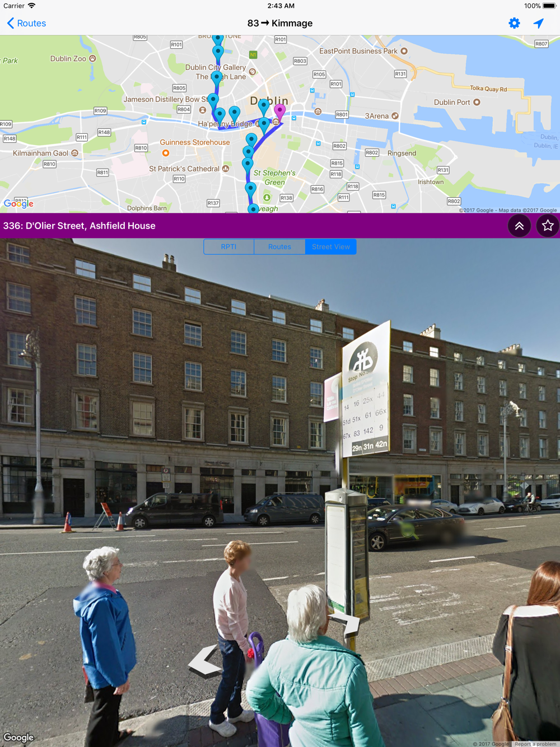
Task: Tap the green N1 road shield
Action: click(x=253, y=55)
